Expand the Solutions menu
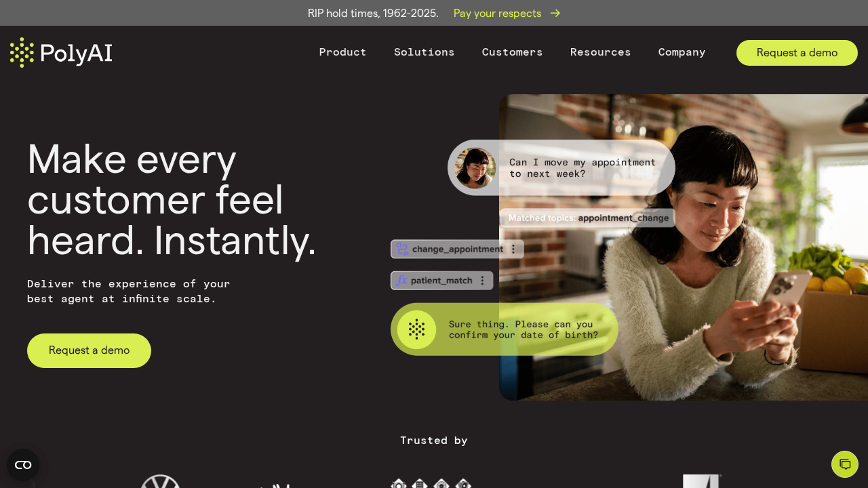 (425, 52)
